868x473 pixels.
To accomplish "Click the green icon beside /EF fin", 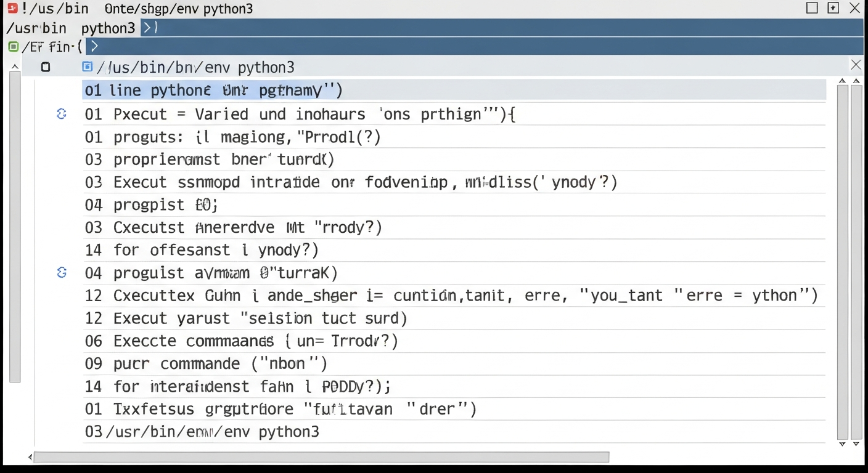I will 13,47.
